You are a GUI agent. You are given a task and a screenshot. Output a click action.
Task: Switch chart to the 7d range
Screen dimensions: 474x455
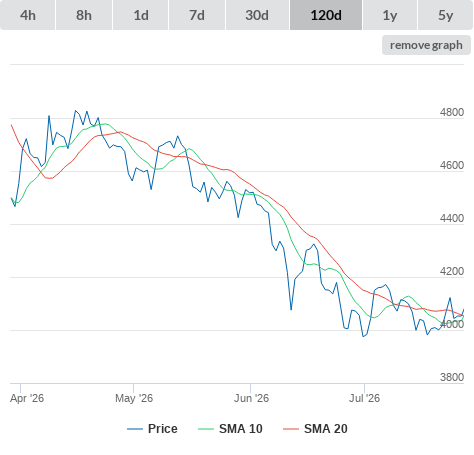coord(197,15)
